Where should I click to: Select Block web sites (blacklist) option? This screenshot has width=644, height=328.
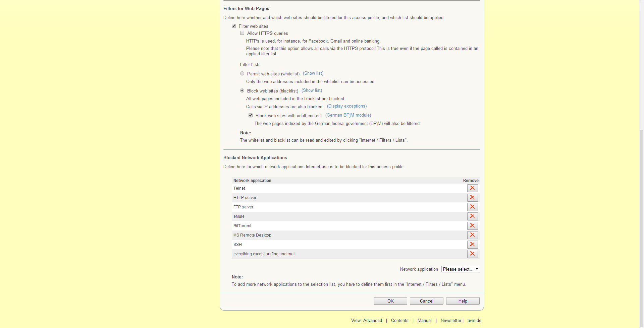[x=242, y=90]
